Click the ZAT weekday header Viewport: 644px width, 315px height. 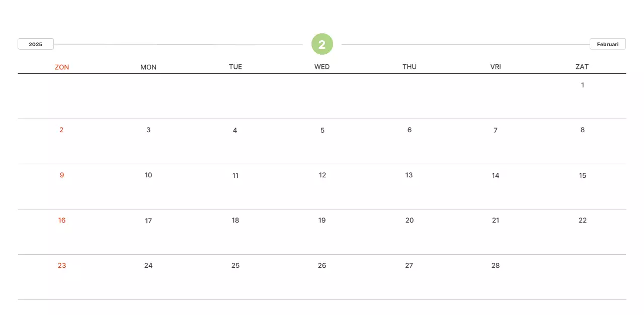tap(582, 67)
